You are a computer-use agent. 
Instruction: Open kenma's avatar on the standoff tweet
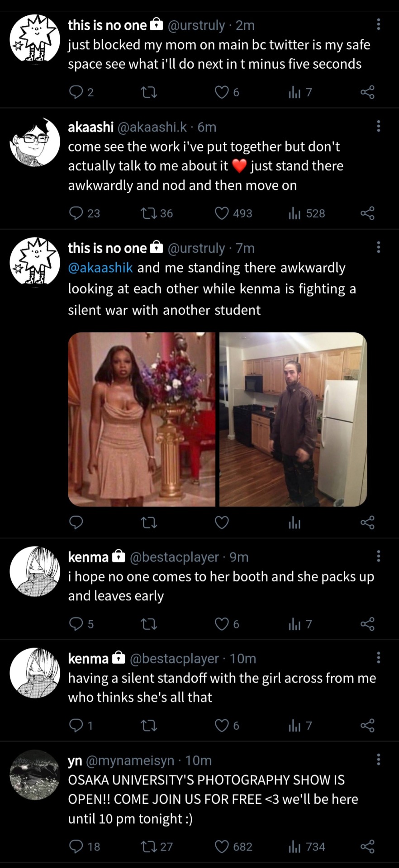coord(35,673)
